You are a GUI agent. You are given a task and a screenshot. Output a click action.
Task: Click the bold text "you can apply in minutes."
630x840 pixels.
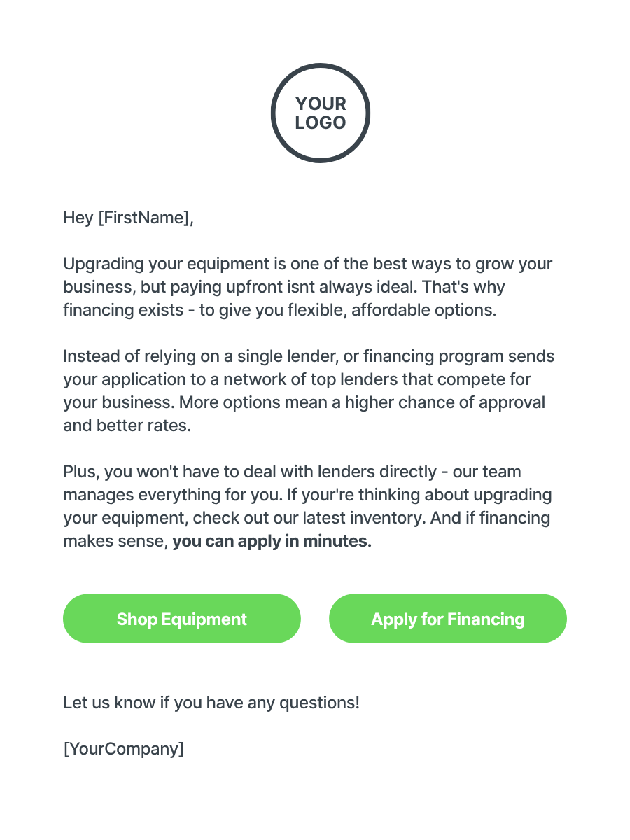[272, 541]
